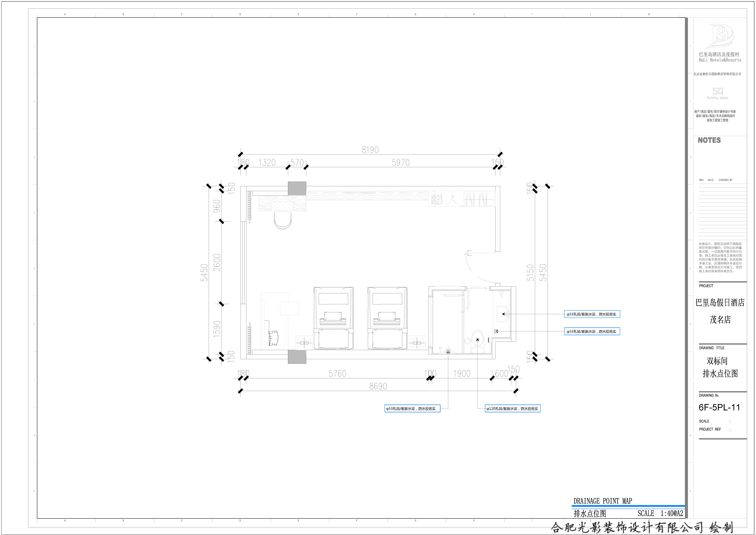Select the left twin bed

(334, 318)
